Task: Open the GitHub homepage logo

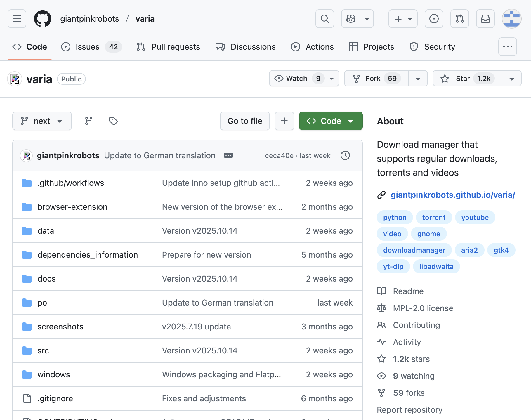Action: pos(43,19)
